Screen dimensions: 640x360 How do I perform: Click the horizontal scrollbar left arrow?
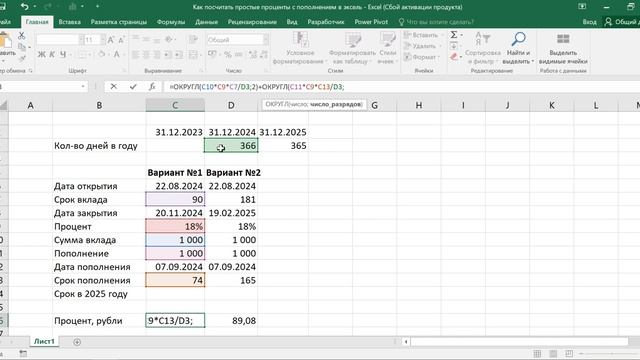pyautogui.click(x=406, y=342)
